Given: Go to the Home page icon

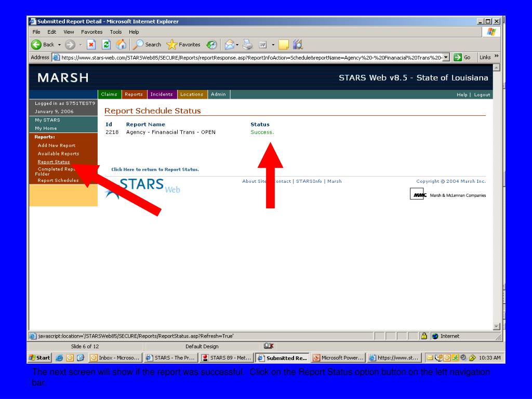Looking at the screenshot, I should (121, 45).
